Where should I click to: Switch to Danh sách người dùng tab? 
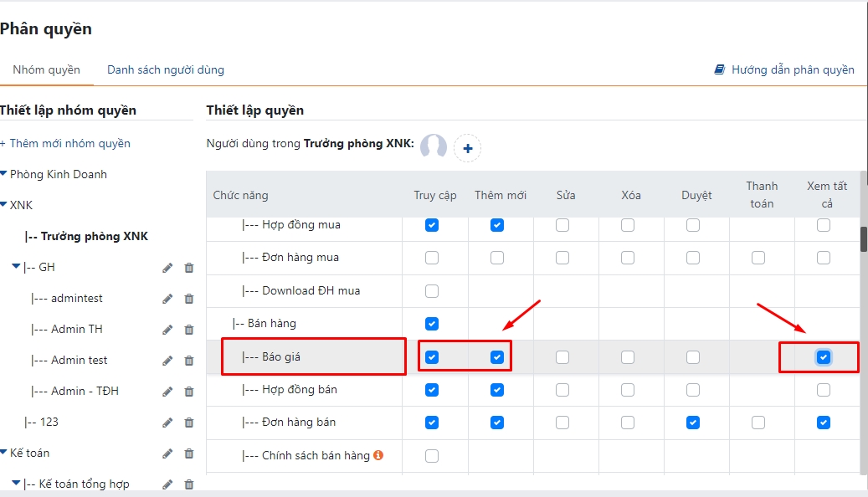[x=165, y=69]
